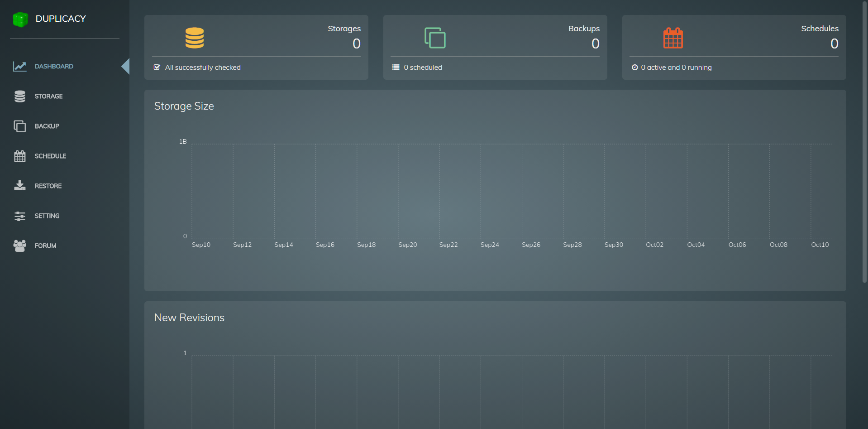Click the DUPLICACY title text

point(61,19)
